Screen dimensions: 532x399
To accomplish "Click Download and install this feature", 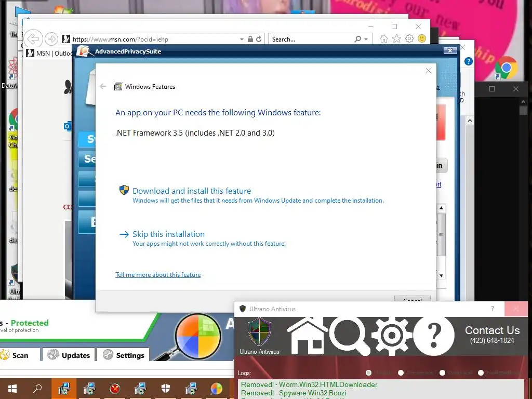I will pyautogui.click(x=192, y=191).
